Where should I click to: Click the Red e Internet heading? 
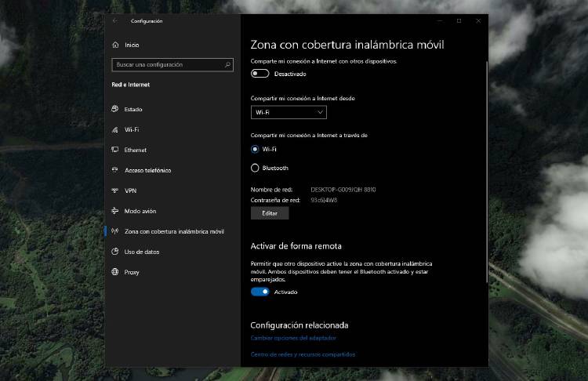tap(130, 85)
